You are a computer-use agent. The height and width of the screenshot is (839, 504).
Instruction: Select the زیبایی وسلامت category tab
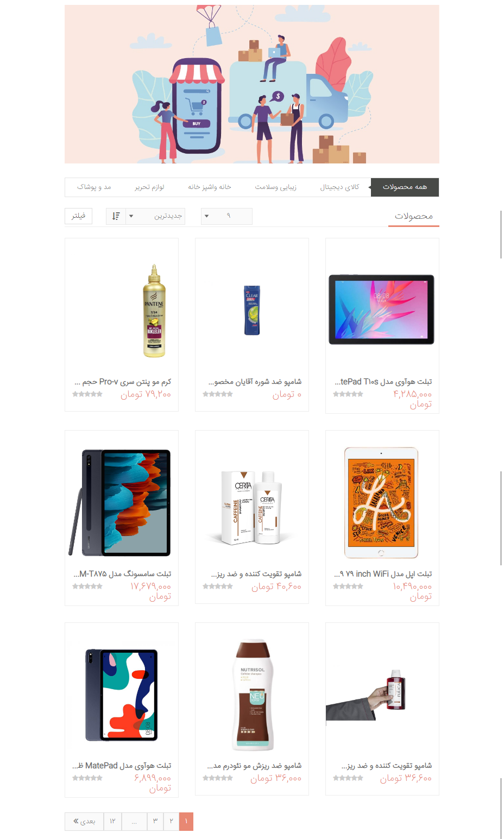[276, 187]
